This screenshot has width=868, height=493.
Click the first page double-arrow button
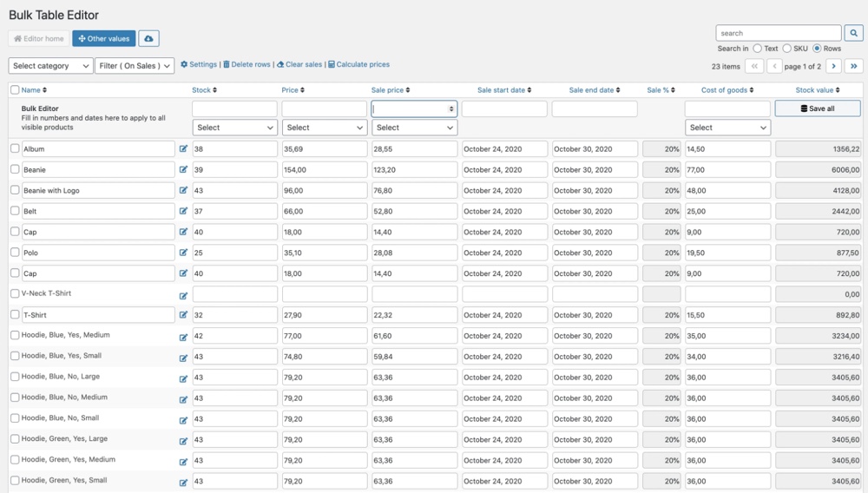754,66
